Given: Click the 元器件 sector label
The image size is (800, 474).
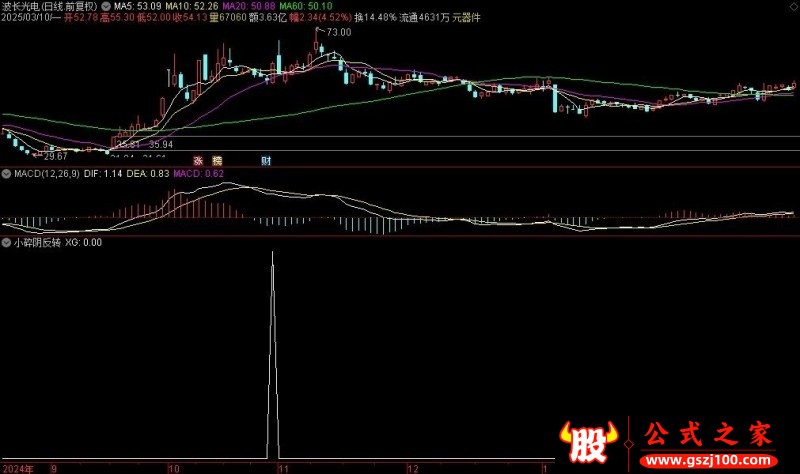Looking at the screenshot, I should pos(466,18).
